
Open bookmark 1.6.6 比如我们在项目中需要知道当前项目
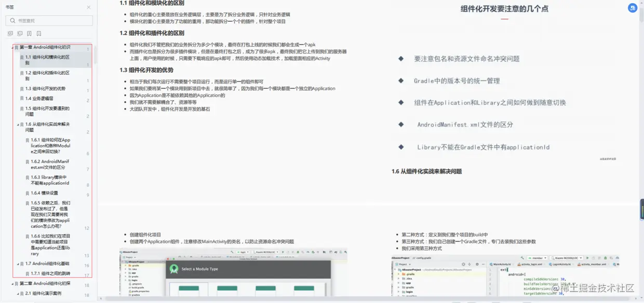point(50,245)
